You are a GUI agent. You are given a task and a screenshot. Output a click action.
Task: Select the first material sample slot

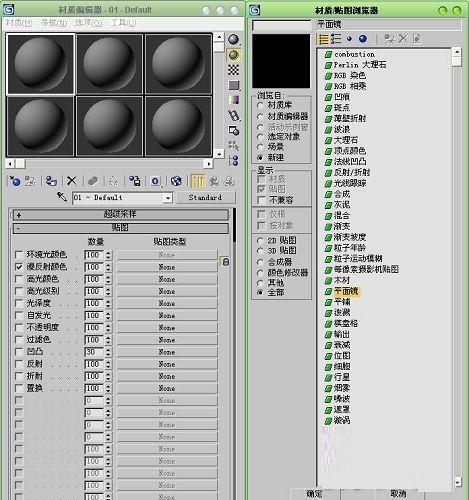click(40, 64)
